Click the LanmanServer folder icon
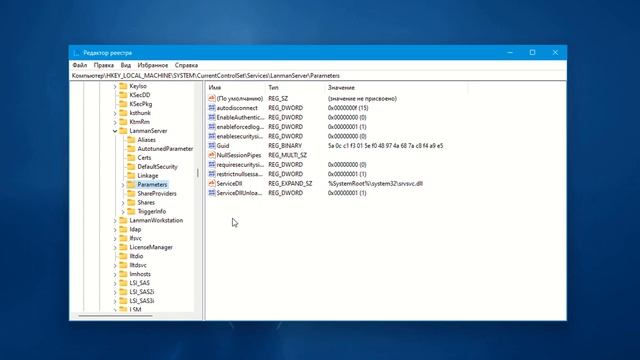Image resolution: width=640 pixels, height=360 pixels. pyautogui.click(x=123, y=131)
